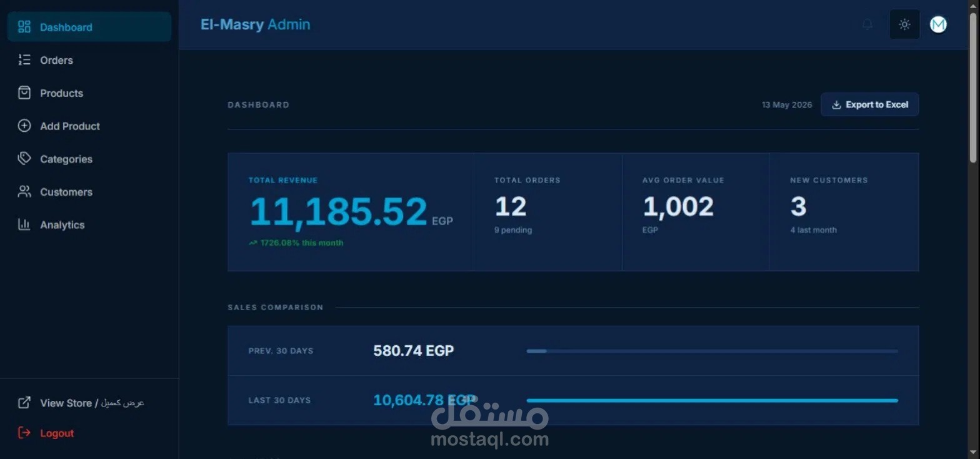
Task: Click the New Customers label
Action: tap(829, 180)
